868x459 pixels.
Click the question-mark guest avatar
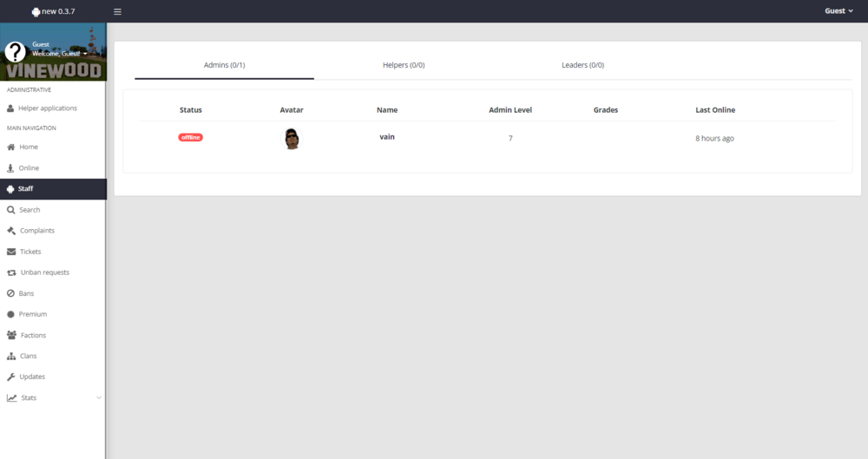[x=16, y=52]
